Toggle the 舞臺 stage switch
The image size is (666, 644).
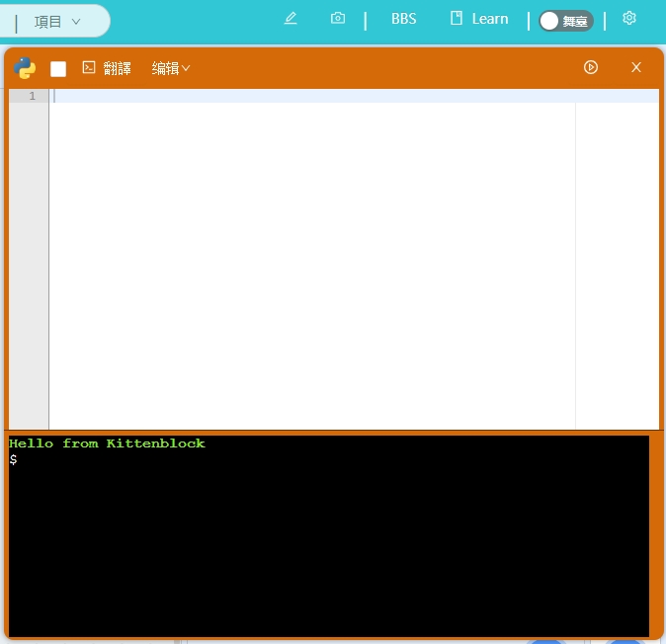point(565,21)
